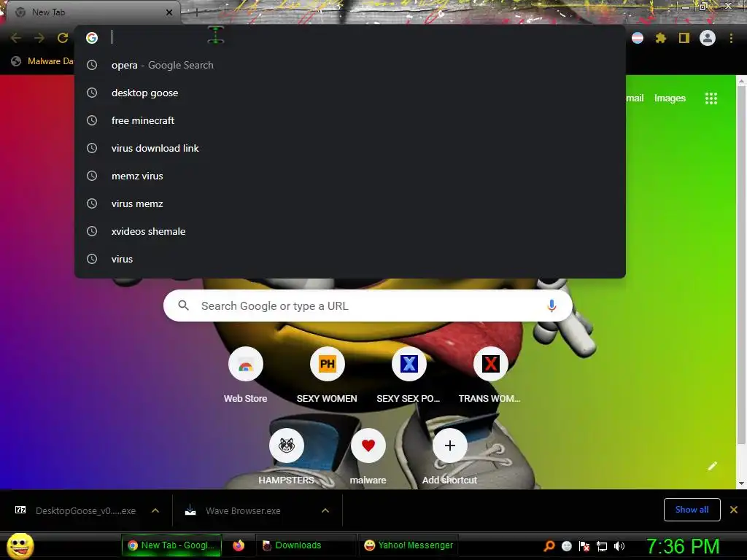Go back using the back arrow
747x560 pixels.
(x=16, y=38)
